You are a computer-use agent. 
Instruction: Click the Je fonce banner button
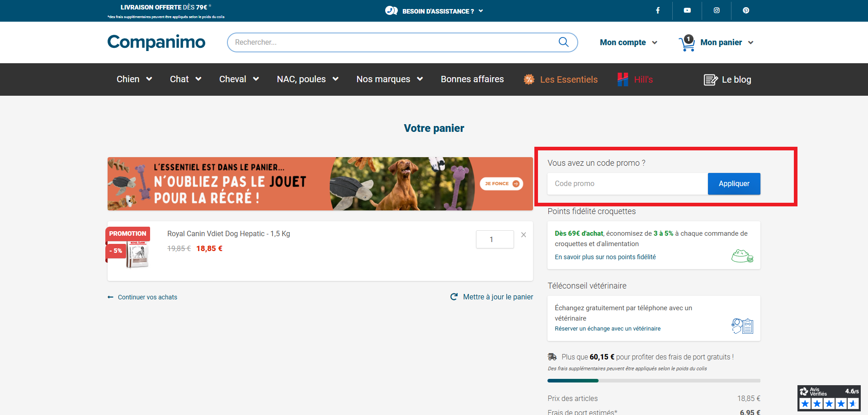tap(501, 184)
